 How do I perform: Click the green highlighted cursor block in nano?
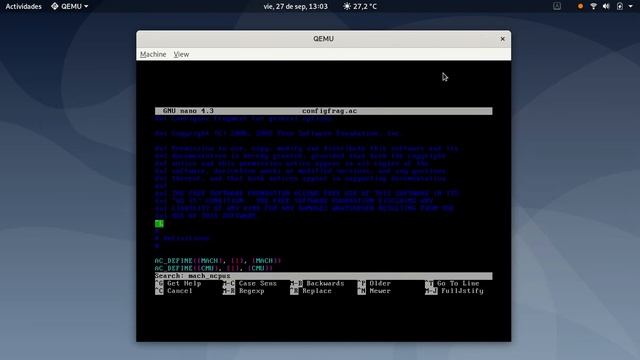click(x=159, y=223)
